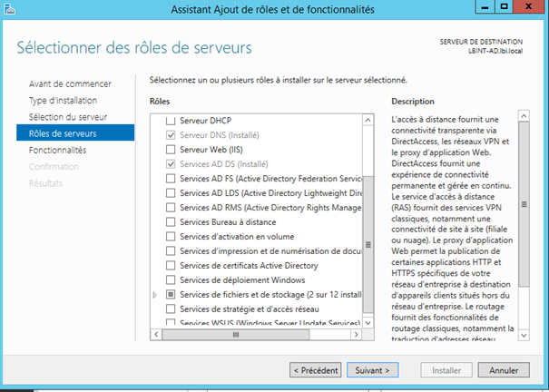Cancel the wizard with Annuler
This screenshot has height=392, width=549.
pyautogui.click(x=503, y=370)
